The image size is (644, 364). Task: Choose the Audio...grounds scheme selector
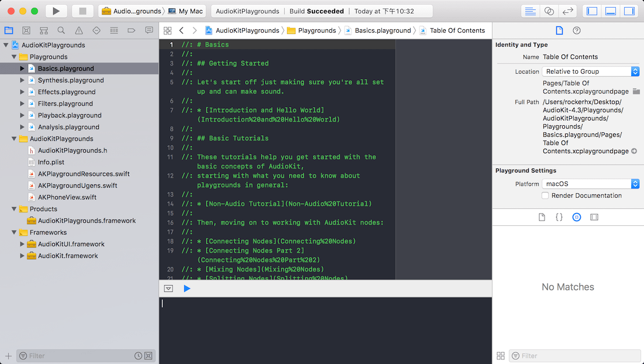coord(132,11)
